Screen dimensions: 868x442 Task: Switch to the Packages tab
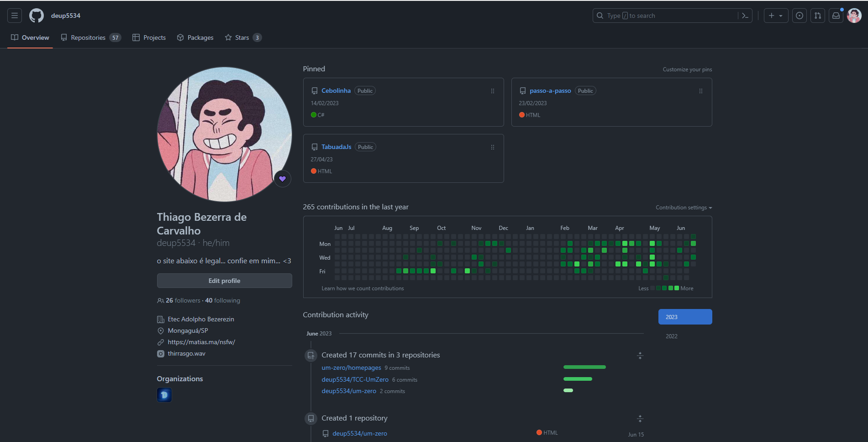point(195,37)
